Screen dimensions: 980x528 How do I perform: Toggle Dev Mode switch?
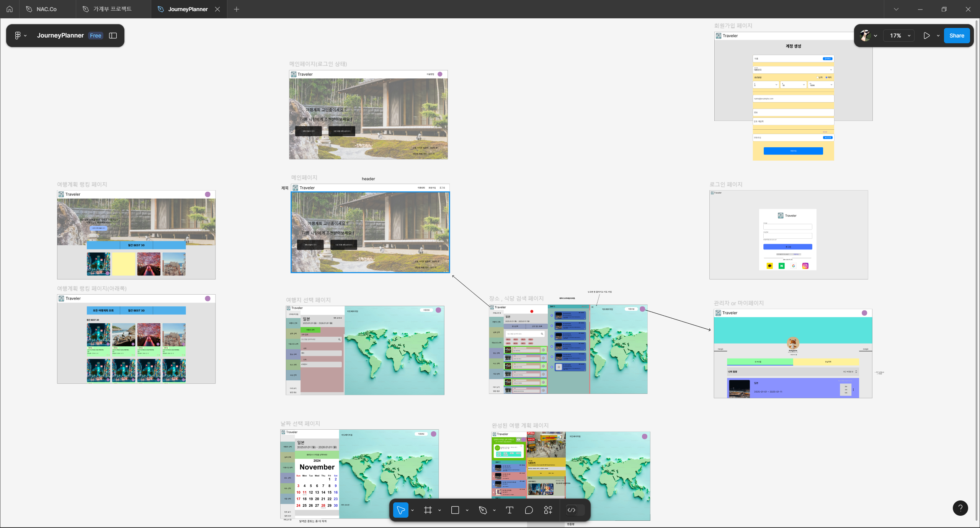point(575,510)
